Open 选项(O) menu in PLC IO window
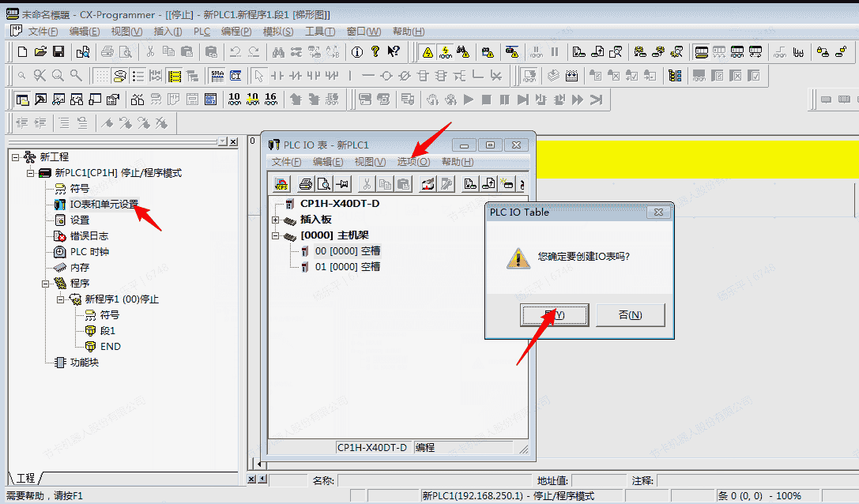 (x=413, y=161)
